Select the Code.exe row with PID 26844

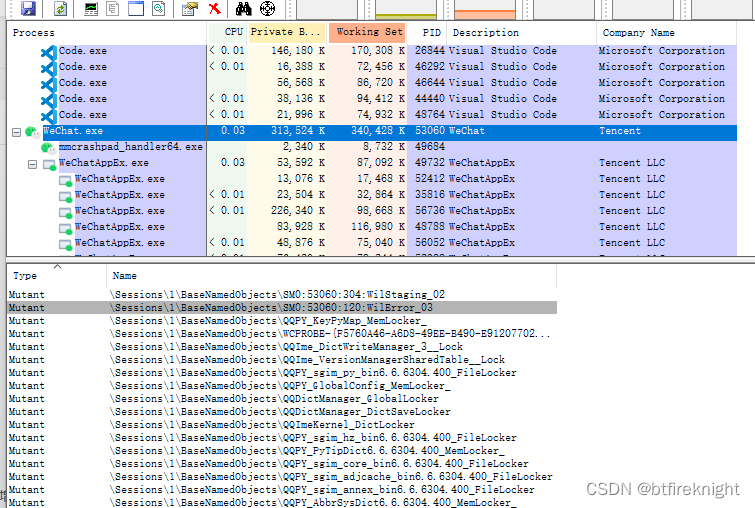[x=372, y=51]
